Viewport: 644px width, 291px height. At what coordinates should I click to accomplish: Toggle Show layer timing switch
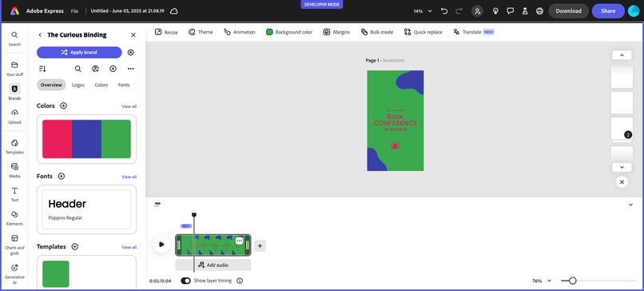pos(185,281)
